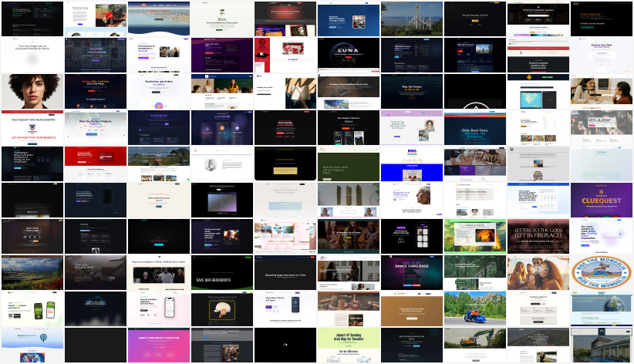Open the 'Ride the Mongolia' badge thumbnail
The height and width of the screenshot is (364, 634).
[602, 272]
